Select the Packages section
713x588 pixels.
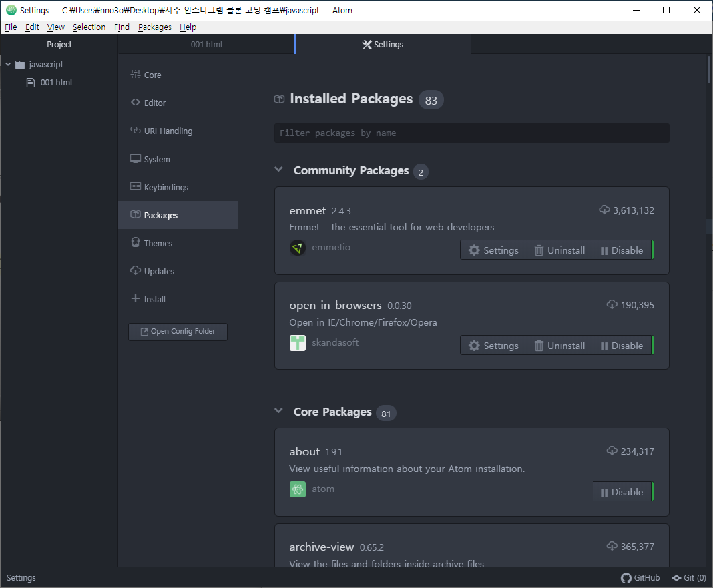[x=178, y=215]
